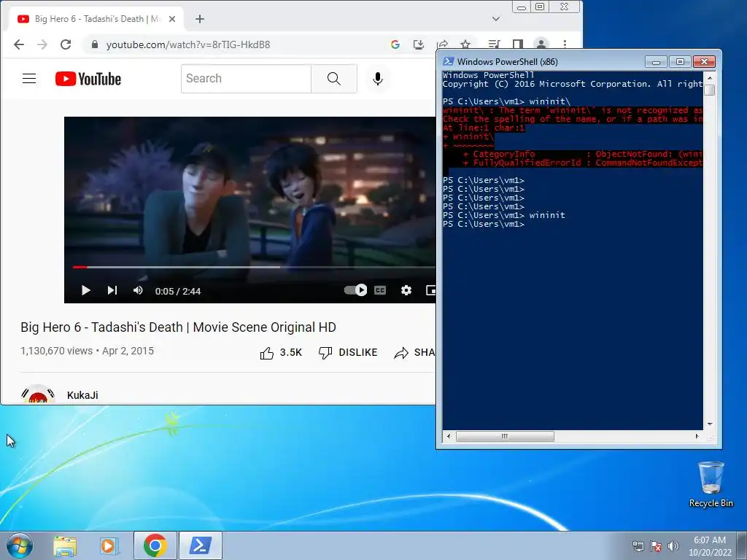The width and height of the screenshot is (747, 560).
Task: Select the Big Hero 6 YouTube tab
Action: coord(97,19)
